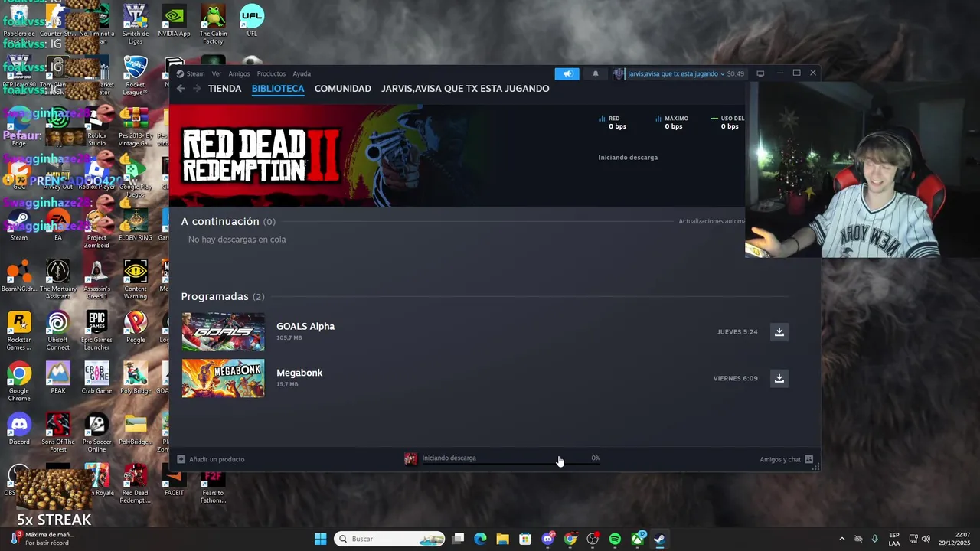Click the Actualizaciones automáticas link
The image size is (980, 551).
pyautogui.click(x=711, y=221)
